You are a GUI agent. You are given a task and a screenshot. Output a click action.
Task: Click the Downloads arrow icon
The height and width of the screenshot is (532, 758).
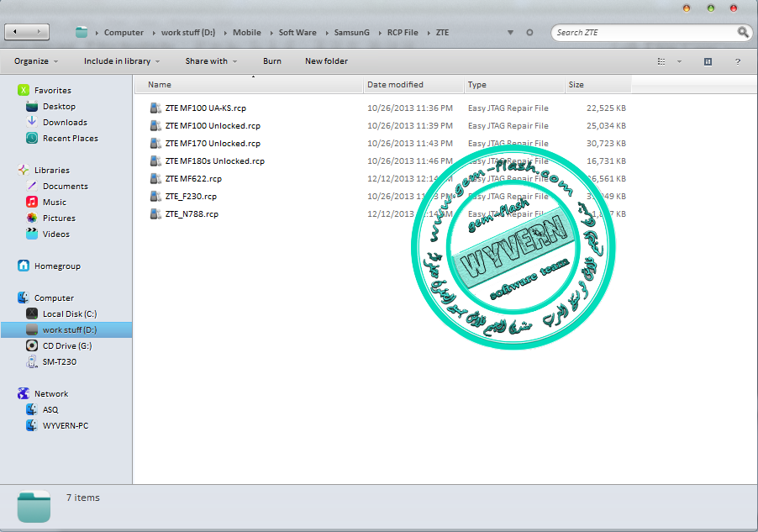point(32,122)
